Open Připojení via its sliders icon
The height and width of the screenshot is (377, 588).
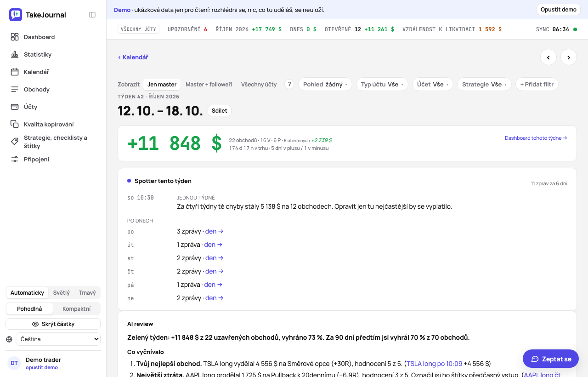click(x=15, y=159)
